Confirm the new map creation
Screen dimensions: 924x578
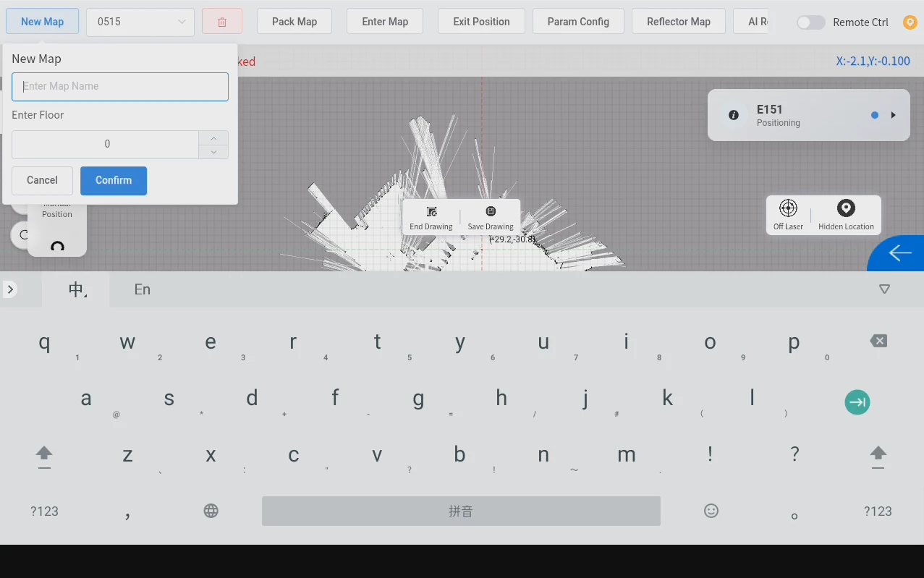(x=114, y=181)
